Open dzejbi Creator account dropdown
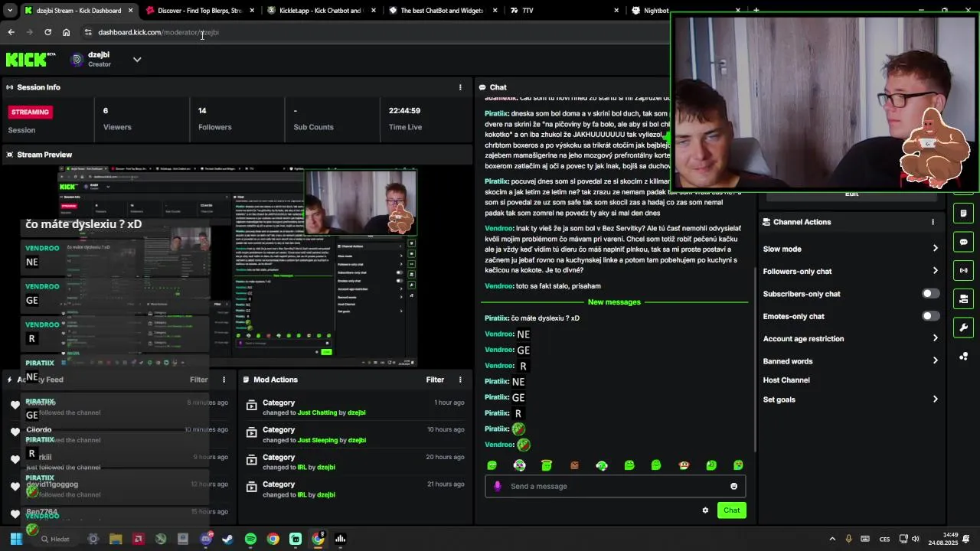 (137, 59)
